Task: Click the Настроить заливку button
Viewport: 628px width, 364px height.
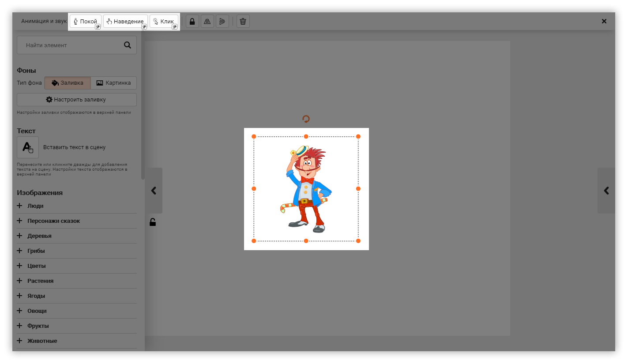Action: point(76,100)
